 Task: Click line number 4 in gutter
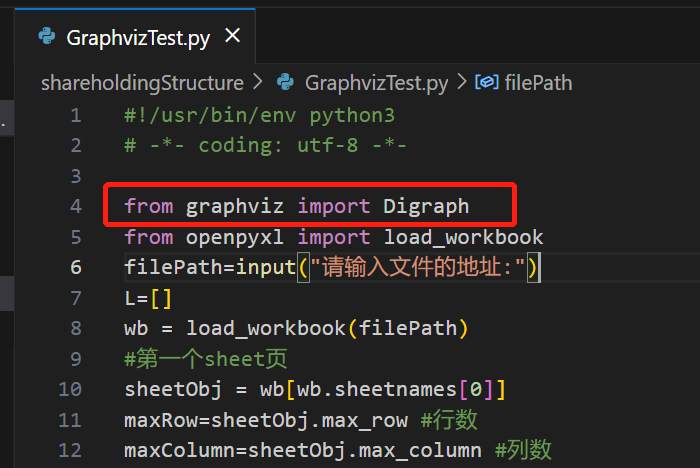(76, 206)
